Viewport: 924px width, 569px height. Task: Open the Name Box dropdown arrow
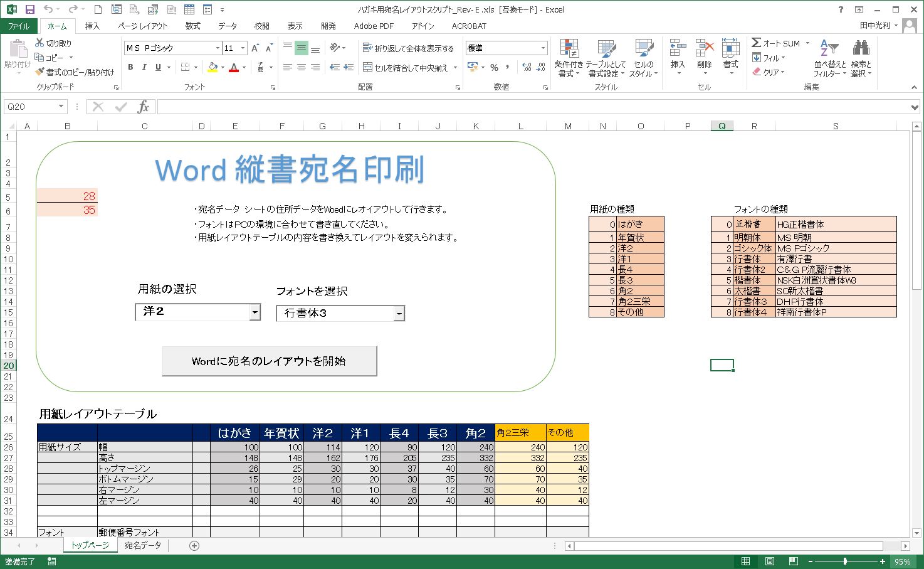pos(61,107)
